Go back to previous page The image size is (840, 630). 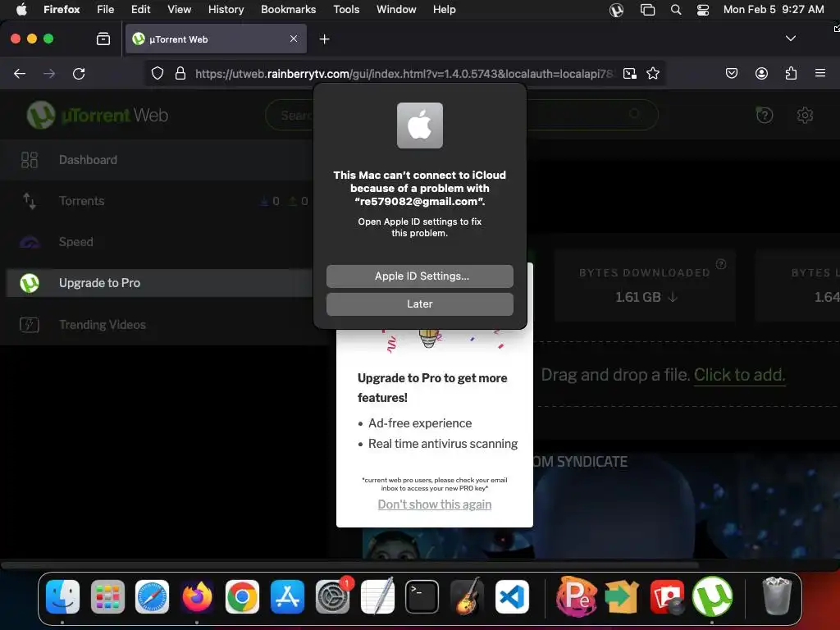pyautogui.click(x=20, y=73)
